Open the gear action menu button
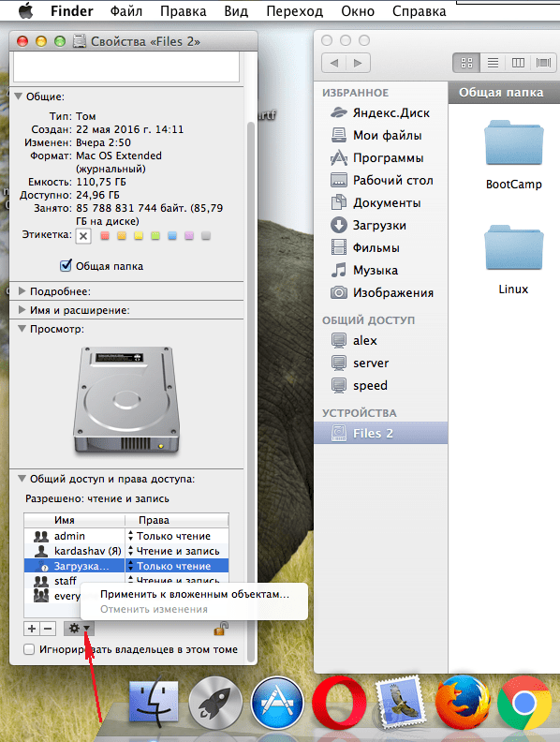The image size is (560, 742). [x=79, y=629]
